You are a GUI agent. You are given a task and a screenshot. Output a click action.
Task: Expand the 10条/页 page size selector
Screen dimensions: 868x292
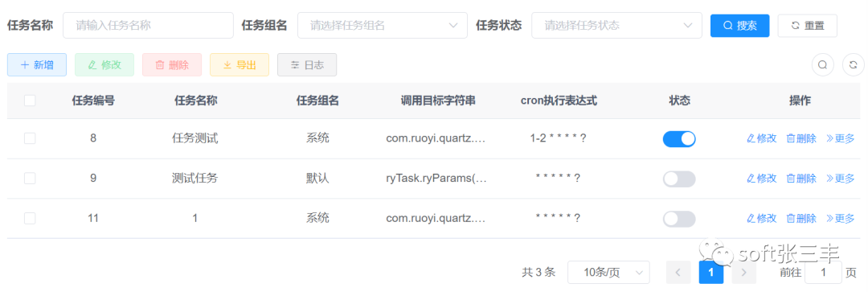(x=608, y=272)
